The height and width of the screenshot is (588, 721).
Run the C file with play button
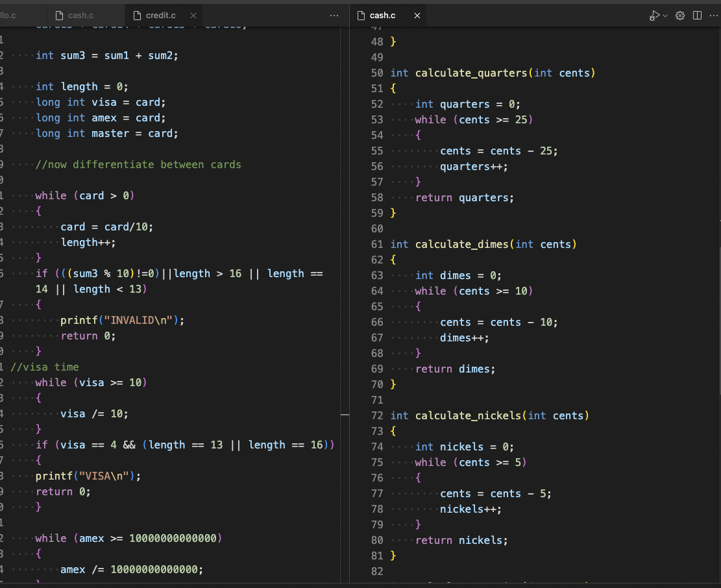point(654,16)
